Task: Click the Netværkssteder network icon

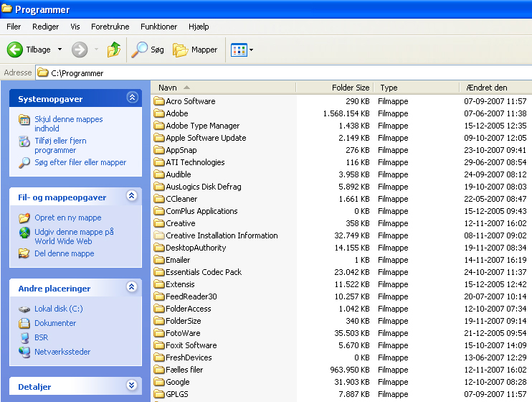Action: click(x=24, y=352)
